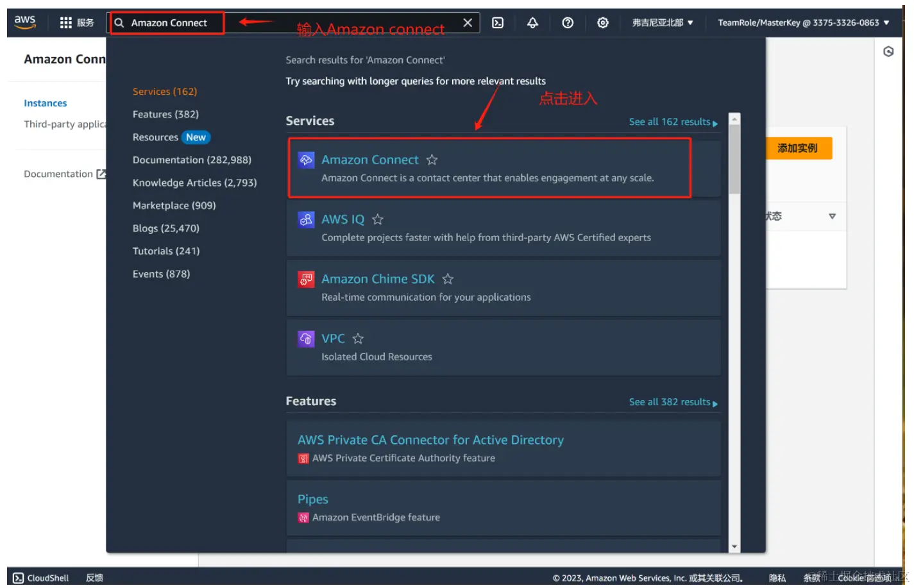Viewport: 914px width, 588px height.
Task: Open CloudShell from the footer bar
Action: coord(41,578)
